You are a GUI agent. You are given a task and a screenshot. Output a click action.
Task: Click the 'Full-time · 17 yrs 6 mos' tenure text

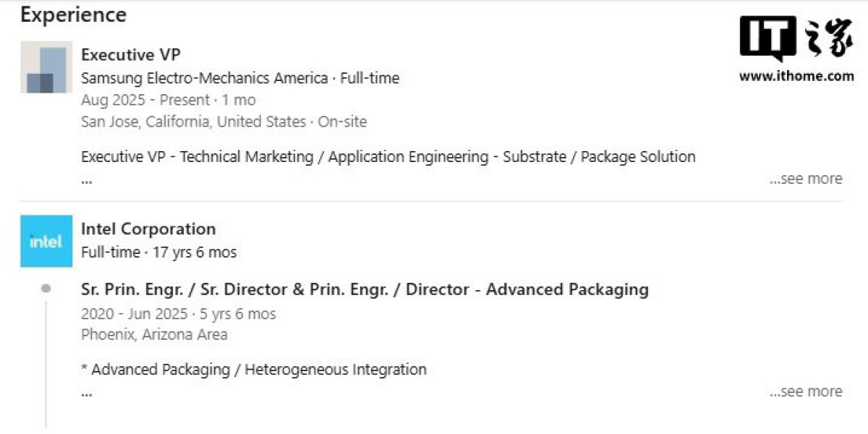pos(158,252)
